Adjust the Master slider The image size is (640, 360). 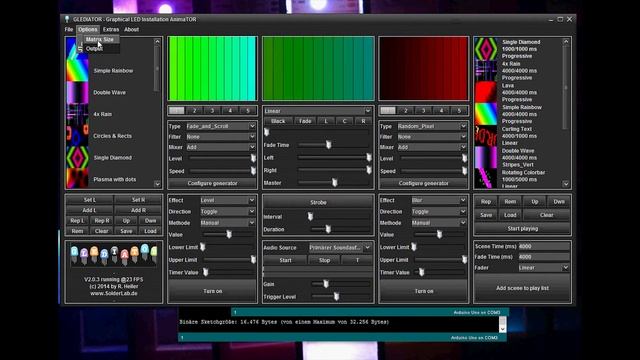click(334, 183)
